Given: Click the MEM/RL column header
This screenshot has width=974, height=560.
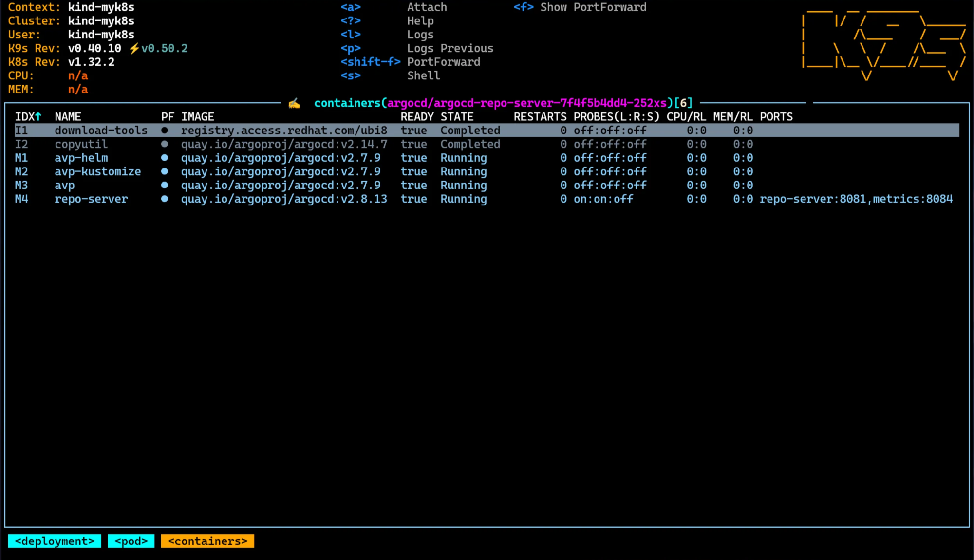Looking at the screenshot, I should click(x=733, y=117).
